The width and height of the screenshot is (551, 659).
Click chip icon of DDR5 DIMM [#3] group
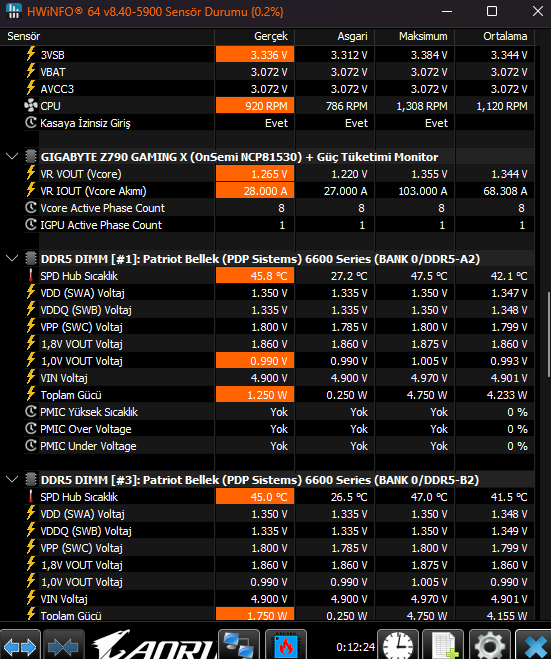click(x=31, y=480)
